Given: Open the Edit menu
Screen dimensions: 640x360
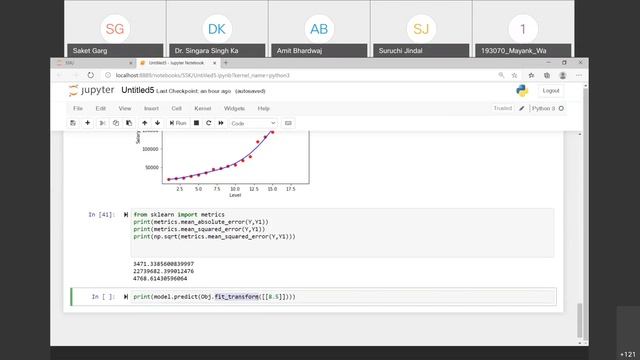Looking at the screenshot, I should [100, 108].
